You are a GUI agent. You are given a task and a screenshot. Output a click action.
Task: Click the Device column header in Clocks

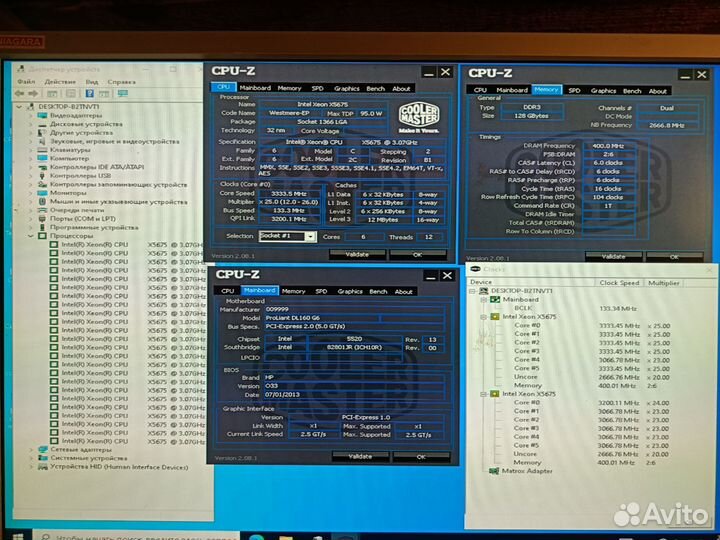pyautogui.click(x=531, y=282)
